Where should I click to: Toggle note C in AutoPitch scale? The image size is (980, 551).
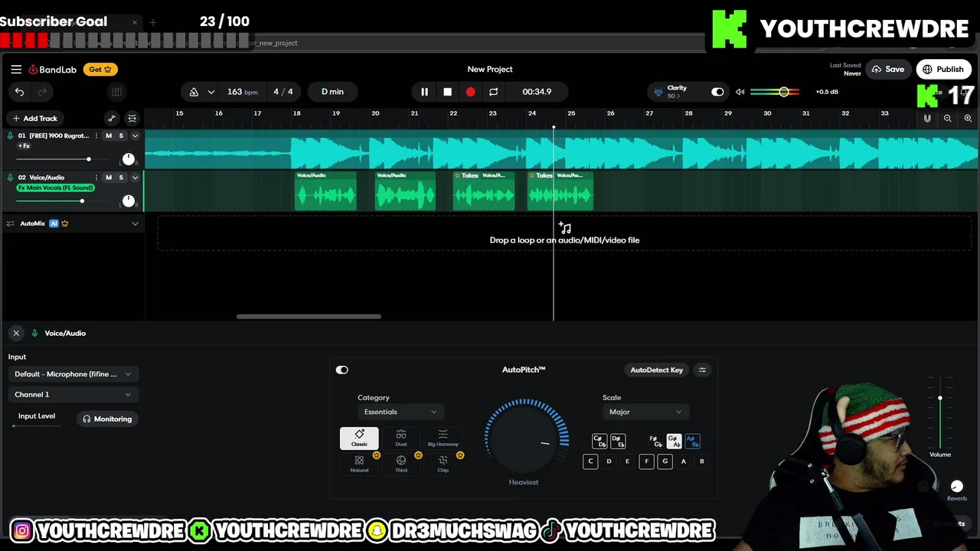pos(590,461)
